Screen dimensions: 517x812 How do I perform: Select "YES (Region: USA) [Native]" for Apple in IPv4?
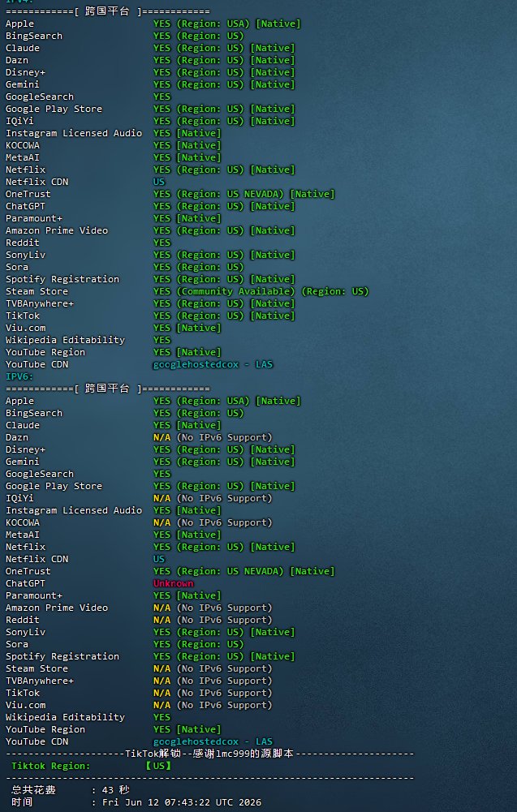click(227, 24)
